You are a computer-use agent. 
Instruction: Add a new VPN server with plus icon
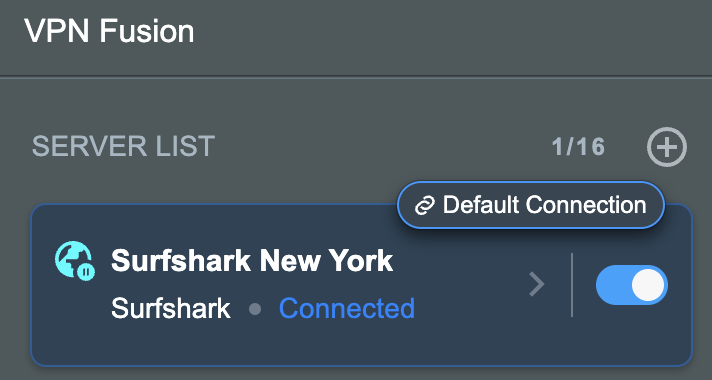(x=667, y=147)
